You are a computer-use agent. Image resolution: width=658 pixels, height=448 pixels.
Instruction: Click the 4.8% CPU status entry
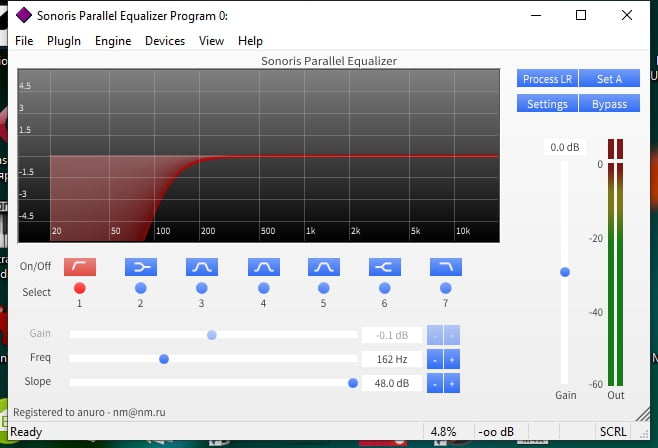444,432
